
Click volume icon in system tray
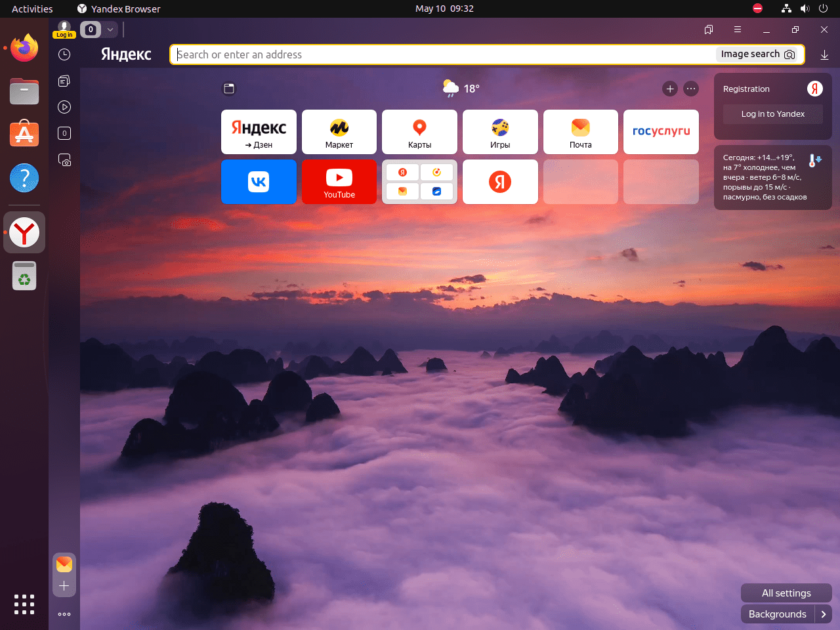click(x=805, y=9)
